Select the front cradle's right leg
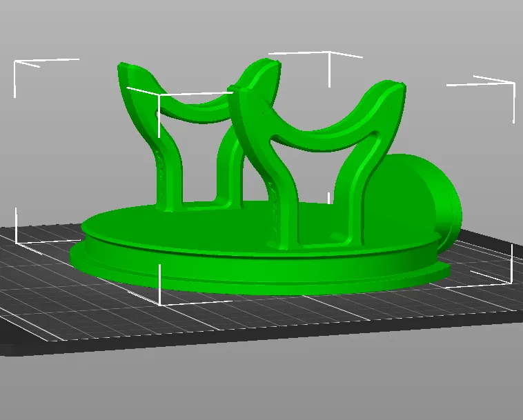 point(359,200)
